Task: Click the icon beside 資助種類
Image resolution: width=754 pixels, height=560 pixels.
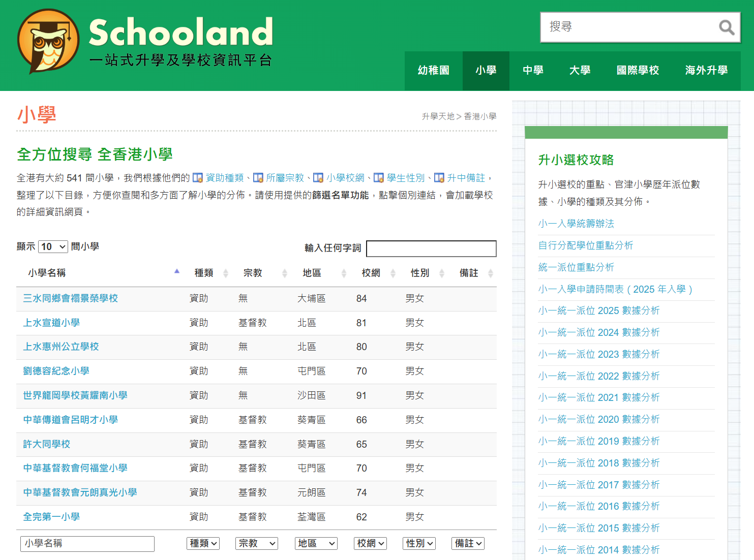Action: click(197, 178)
